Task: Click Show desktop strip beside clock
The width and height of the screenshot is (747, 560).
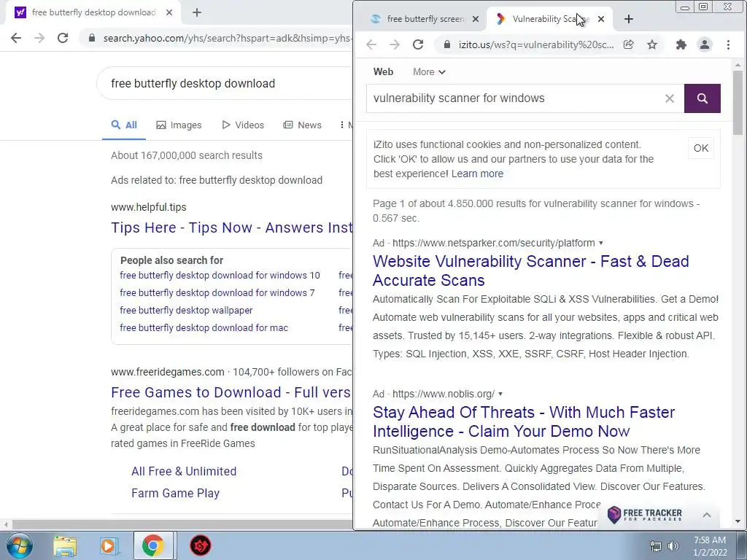Action: click(x=742, y=545)
